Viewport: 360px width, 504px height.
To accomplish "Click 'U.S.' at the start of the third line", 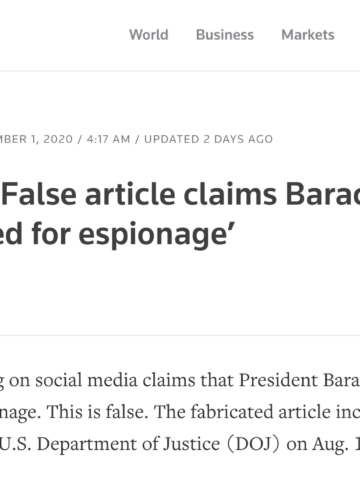I will click(15, 444).
